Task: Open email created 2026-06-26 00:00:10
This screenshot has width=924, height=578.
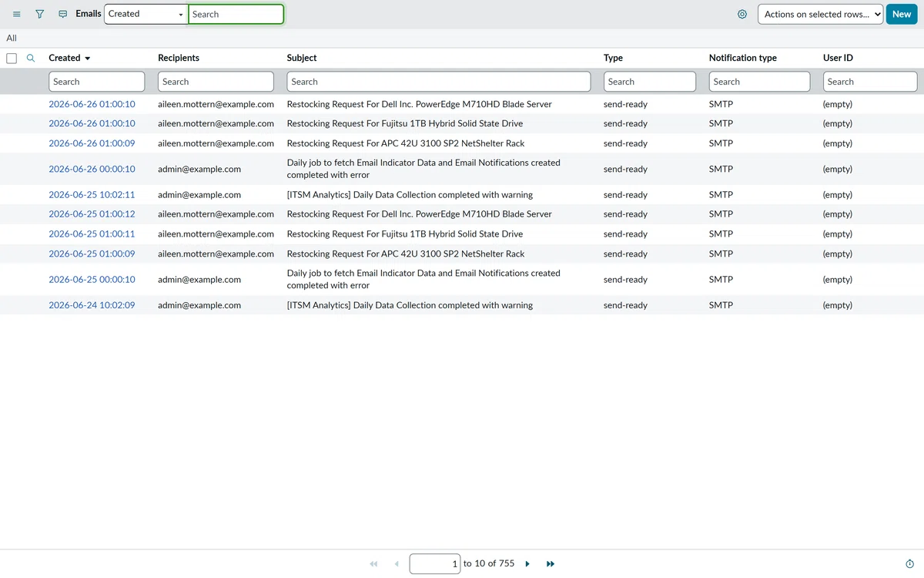Action: tap(92, 169)
